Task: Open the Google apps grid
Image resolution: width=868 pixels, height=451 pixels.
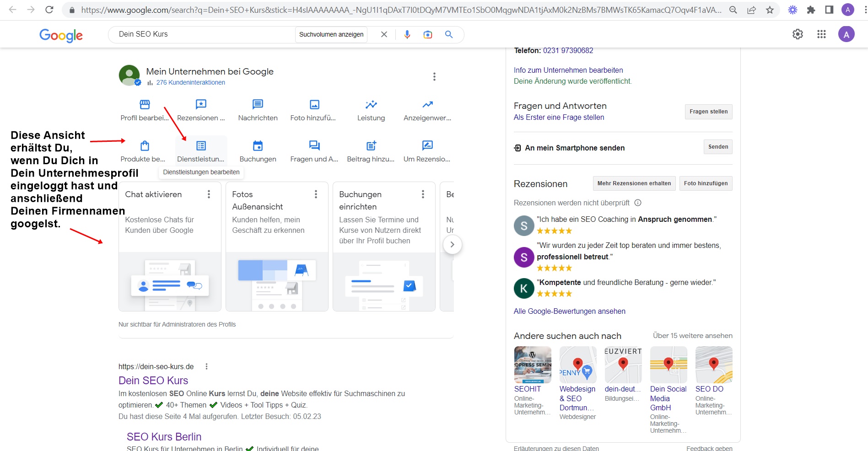Action: pos(821,34)
